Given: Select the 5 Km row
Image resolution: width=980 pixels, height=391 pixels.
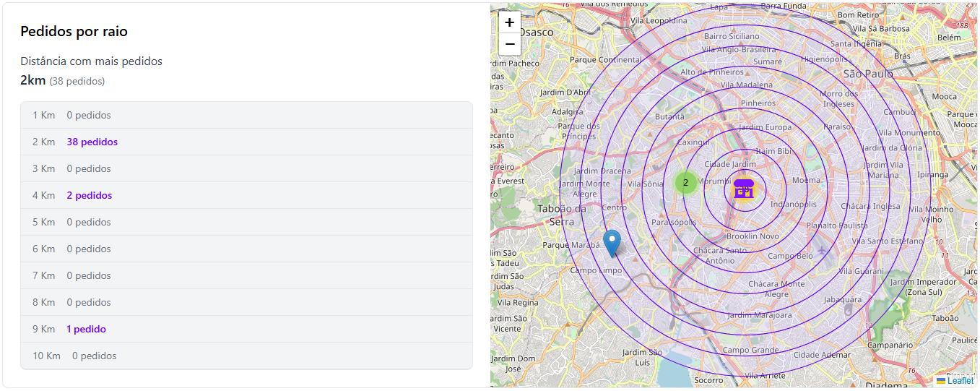Looking at the screenshot, I should [246, 222].
